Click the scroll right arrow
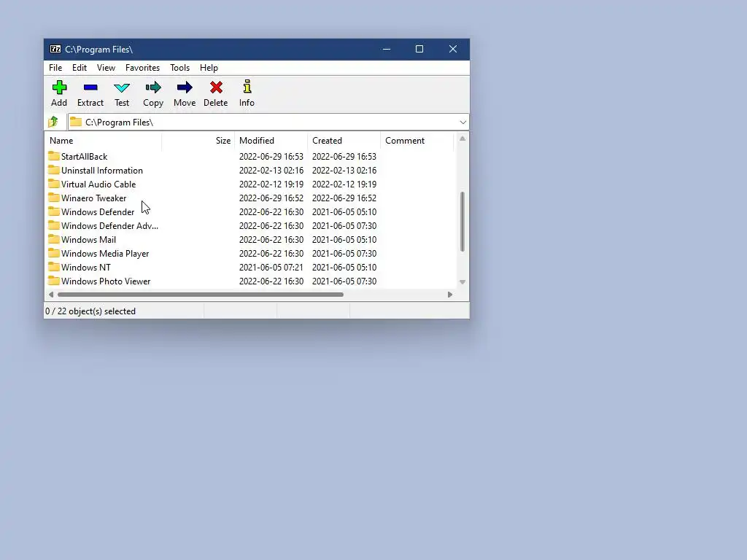747x560 pixels. click(449, 295)
